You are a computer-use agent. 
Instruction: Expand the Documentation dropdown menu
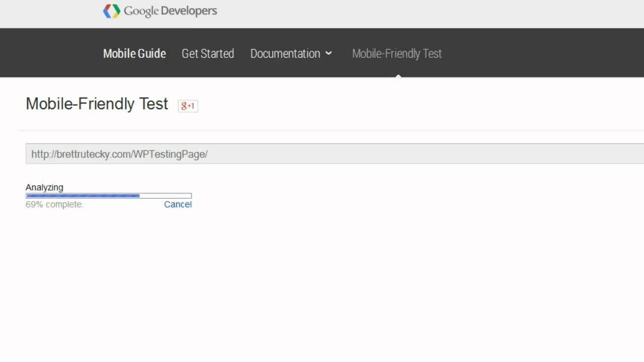[x=291, y=53]
